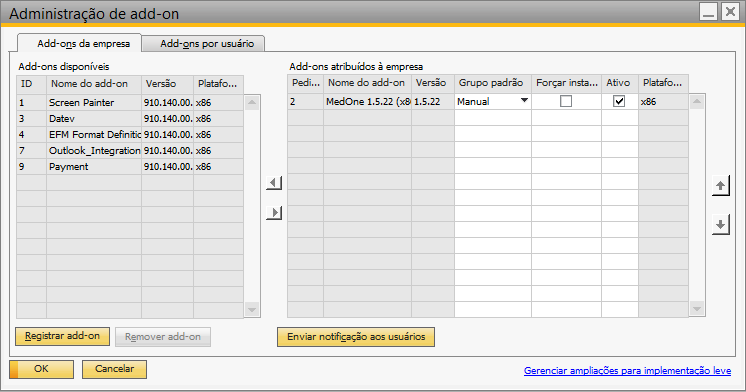Switch to the Add-ons por usuário tab

click(207, 44)
